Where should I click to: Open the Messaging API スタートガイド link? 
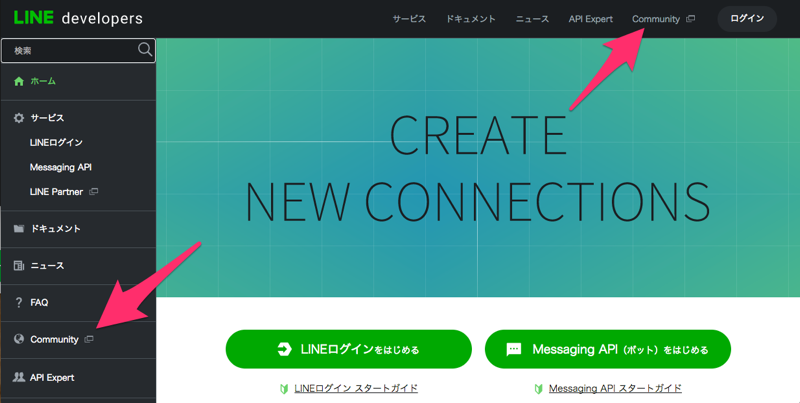coord(615,389)
